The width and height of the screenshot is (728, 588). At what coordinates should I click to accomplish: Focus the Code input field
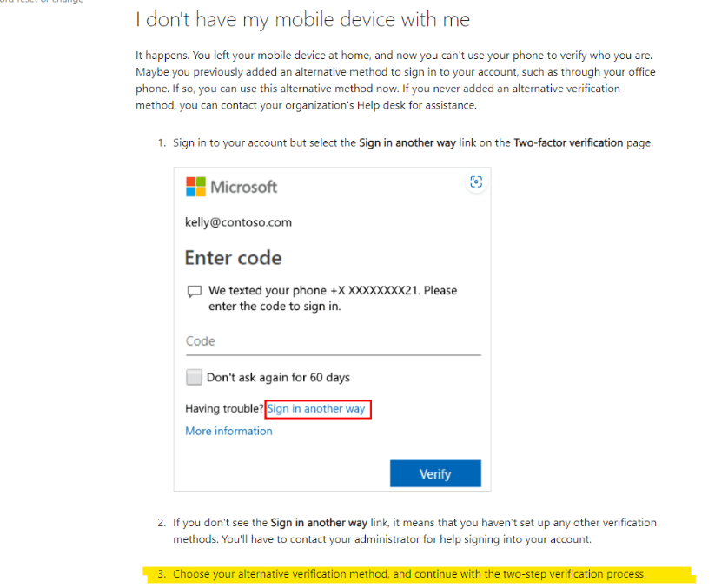pyautogui.click(x=333, y=341)
